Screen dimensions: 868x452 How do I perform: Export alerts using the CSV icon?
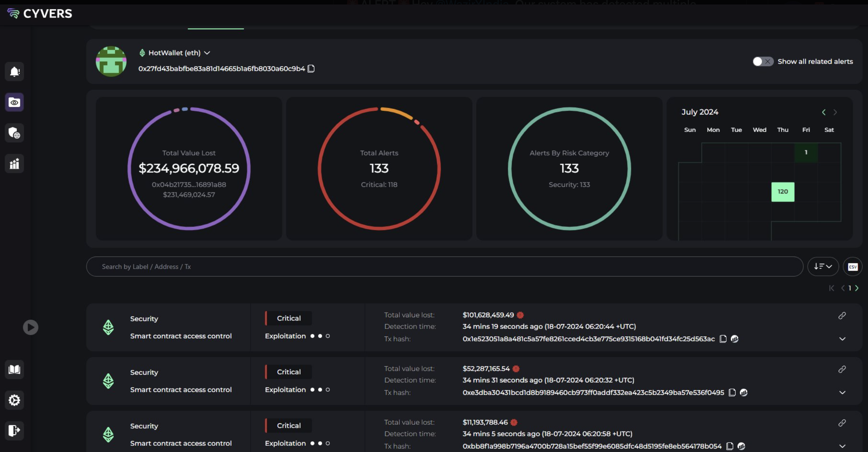(852, 267)
